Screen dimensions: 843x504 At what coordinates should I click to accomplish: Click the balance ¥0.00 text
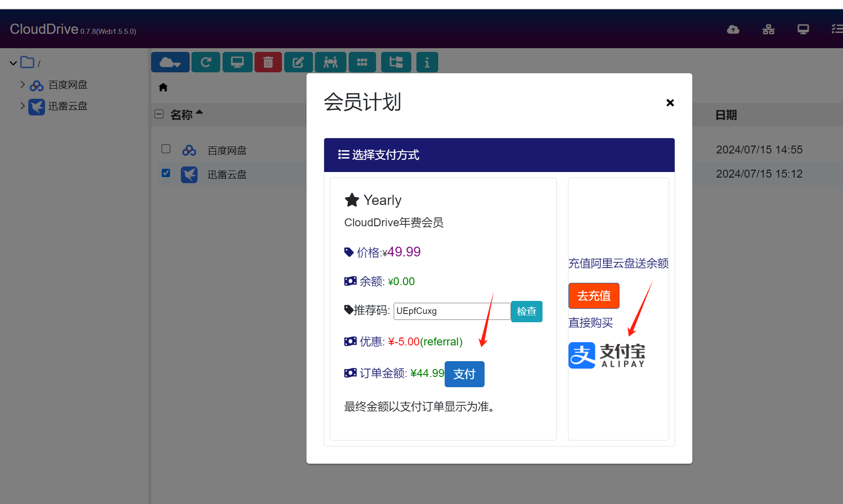point(401,281)
